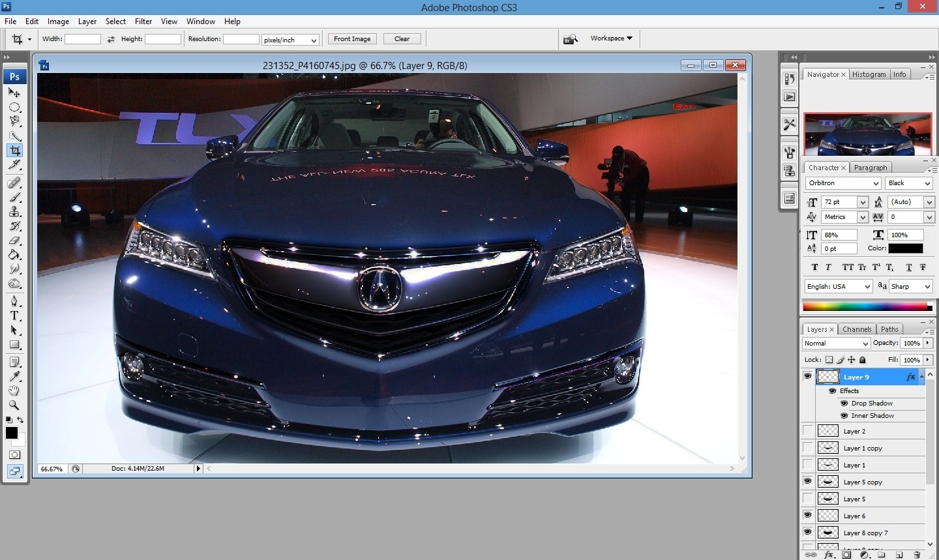Click Delete layer trash icon

pyautogui.click(x=917, y=555)
